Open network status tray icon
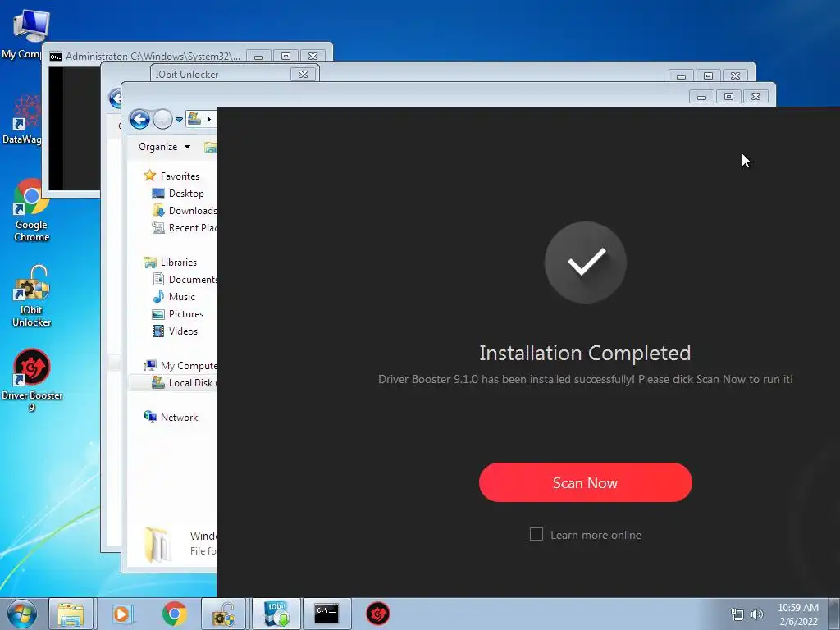Screen dimensions: 840x630 click(x=737, y=614)
